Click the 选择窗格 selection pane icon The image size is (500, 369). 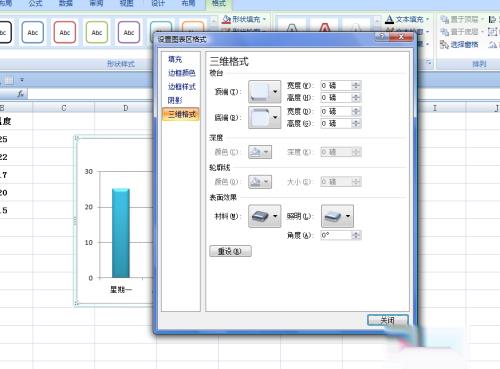(444, 44)
